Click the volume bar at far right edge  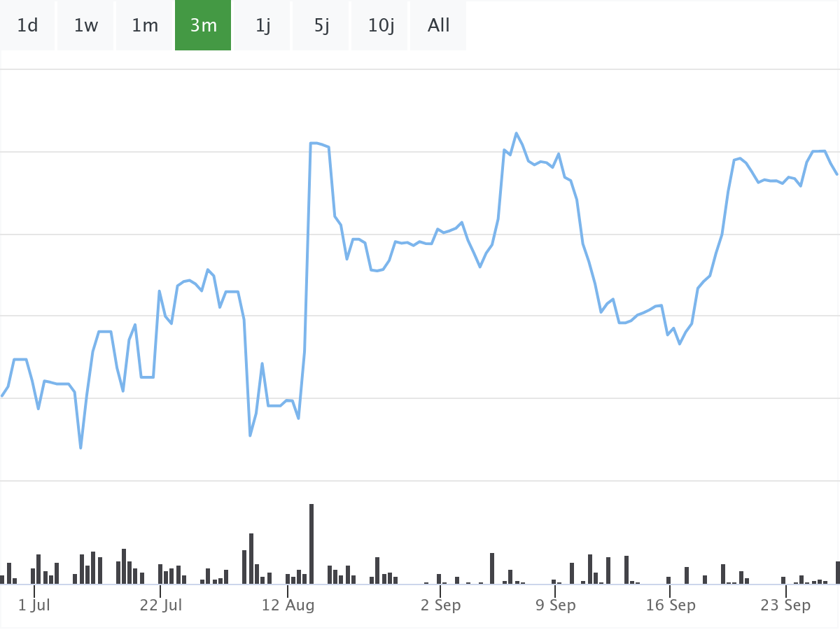837,573
